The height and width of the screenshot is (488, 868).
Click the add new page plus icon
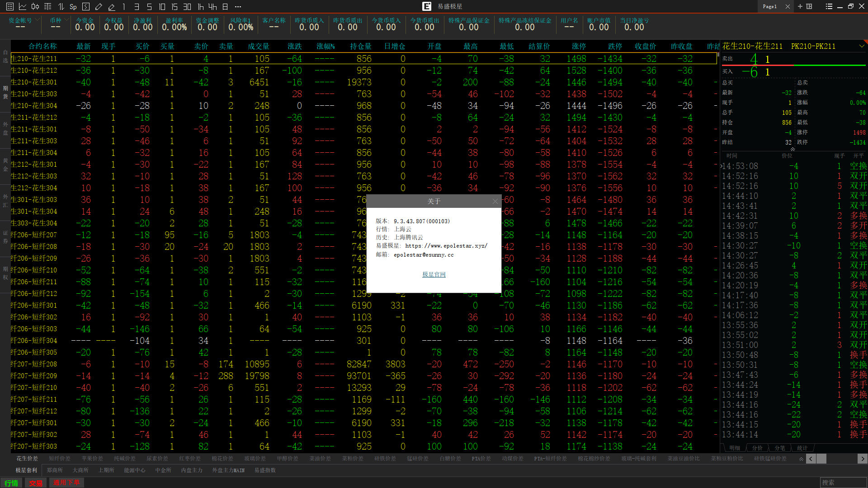coord(800,6)
